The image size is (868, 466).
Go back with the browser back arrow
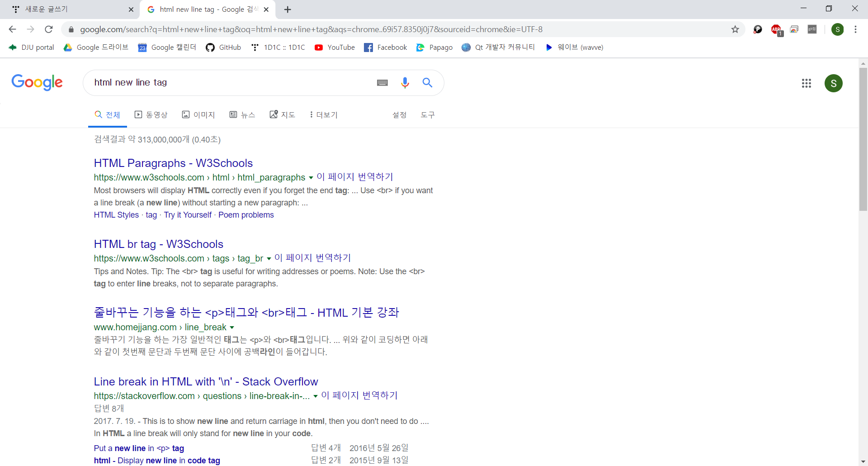12,29
